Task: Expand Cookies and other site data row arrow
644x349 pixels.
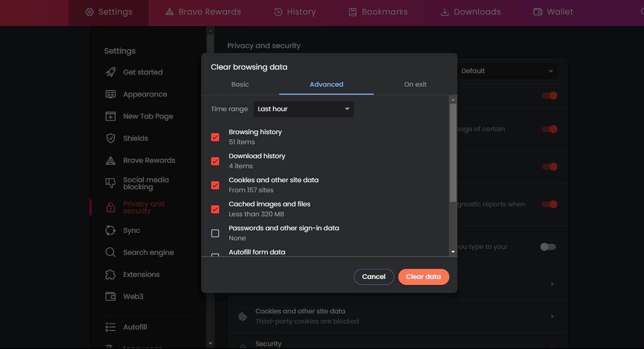Action: (x=552, y=316)
